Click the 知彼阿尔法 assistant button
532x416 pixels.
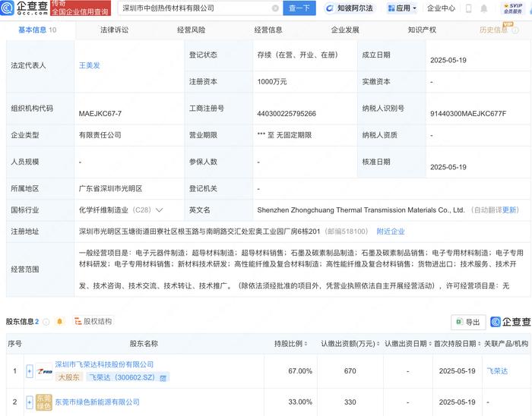349,8
